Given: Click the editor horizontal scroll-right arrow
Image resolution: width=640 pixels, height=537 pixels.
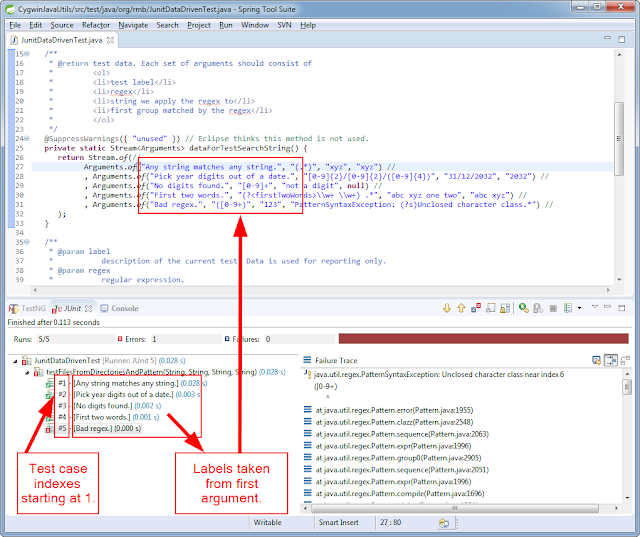Looking at the screenshot, I should tap(608, 290).
